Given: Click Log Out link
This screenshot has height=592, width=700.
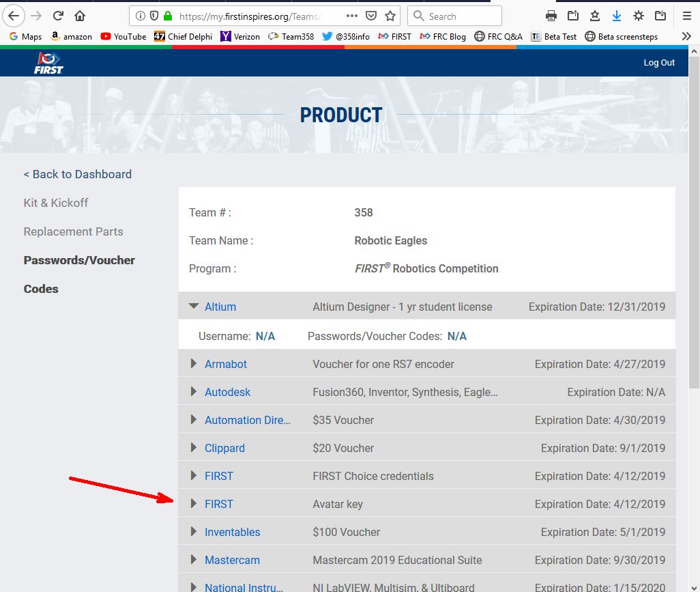Looking at the screenshot, I should (x=659, y=63).
